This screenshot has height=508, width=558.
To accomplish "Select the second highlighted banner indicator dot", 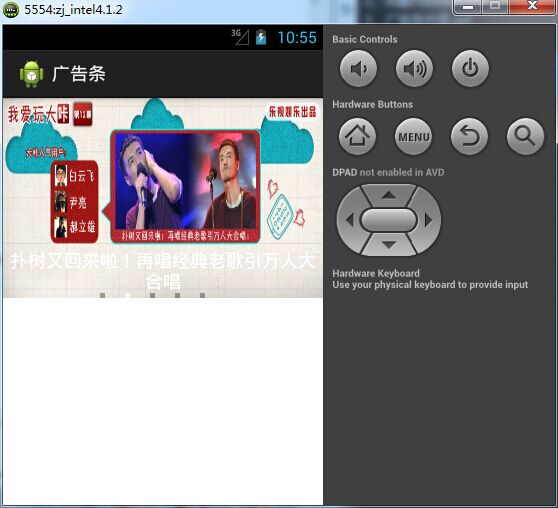I will coord(127,295).
